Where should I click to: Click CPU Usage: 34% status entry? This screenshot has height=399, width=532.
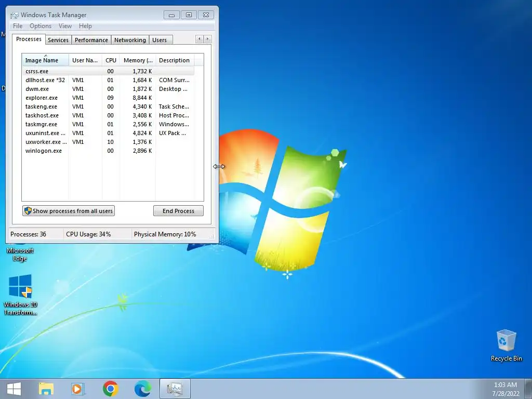pos(88,234)
